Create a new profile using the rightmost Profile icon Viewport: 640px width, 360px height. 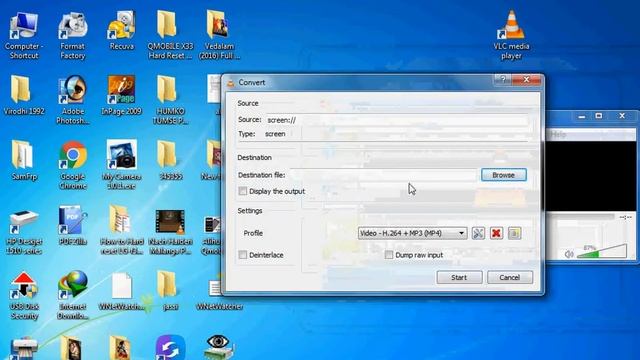pyautogui.click(x=515, y=233)
